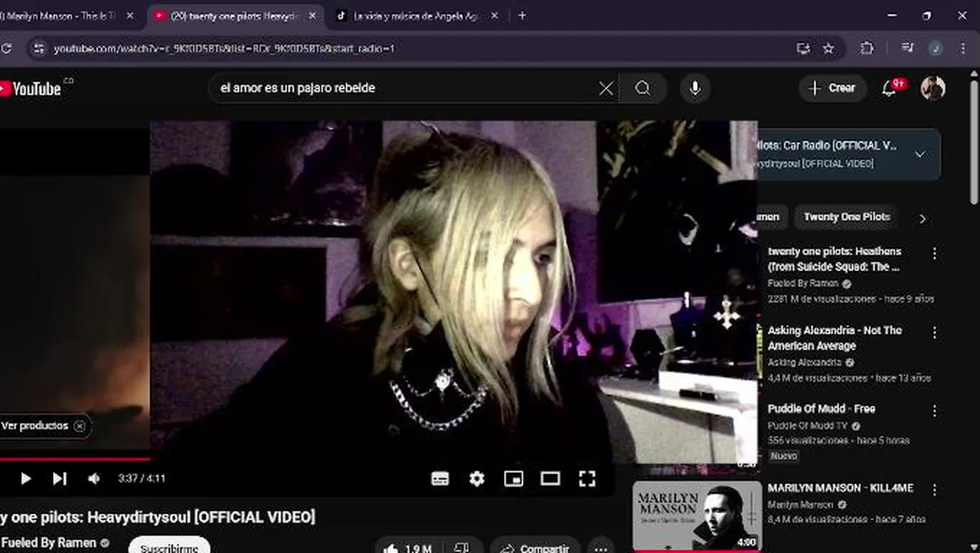Open the Asking Alexandria channel name

804,363
